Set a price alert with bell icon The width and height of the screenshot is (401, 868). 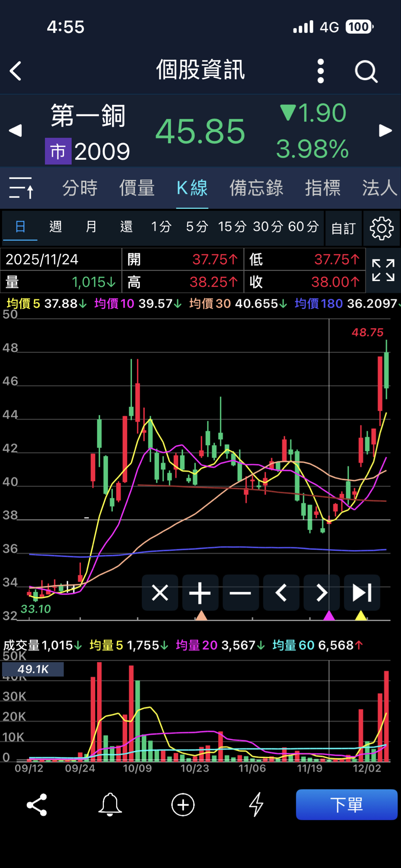coord(110,805)
